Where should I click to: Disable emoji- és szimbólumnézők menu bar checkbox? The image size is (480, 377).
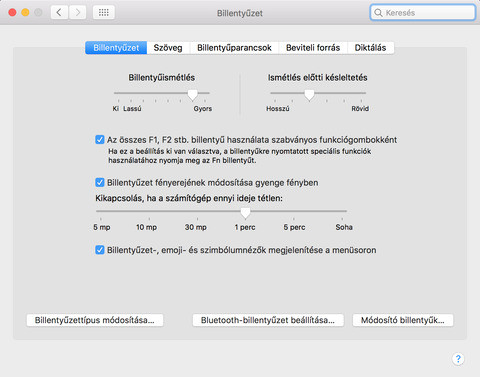pos(100,250)
